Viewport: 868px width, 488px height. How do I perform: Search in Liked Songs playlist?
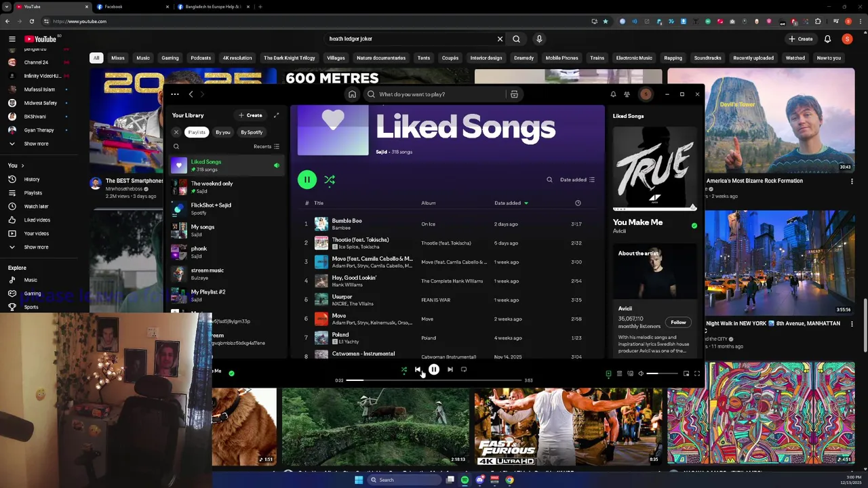pyautogui.click(x=549, y=180)
